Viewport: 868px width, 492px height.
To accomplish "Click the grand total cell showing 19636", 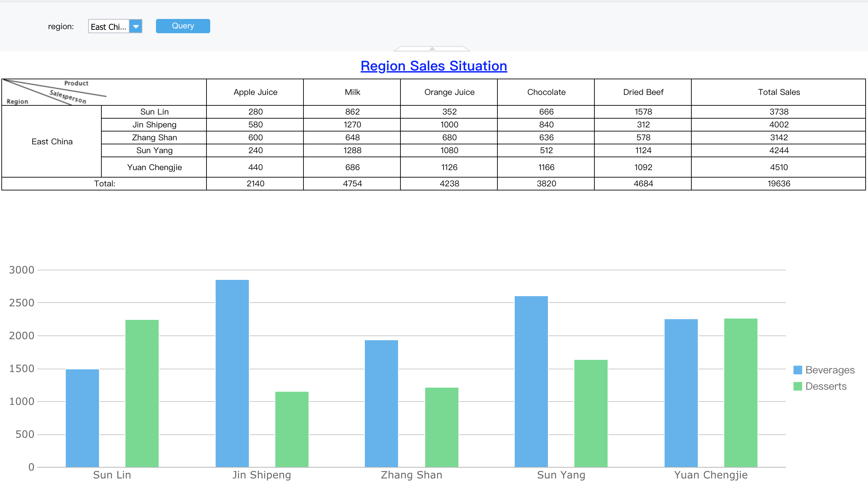I will point(778,183).
